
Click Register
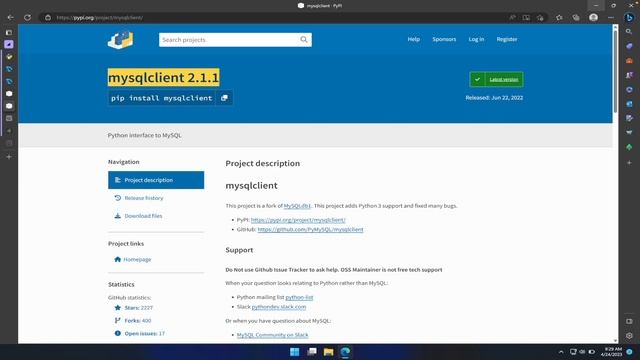coord(507,39)
